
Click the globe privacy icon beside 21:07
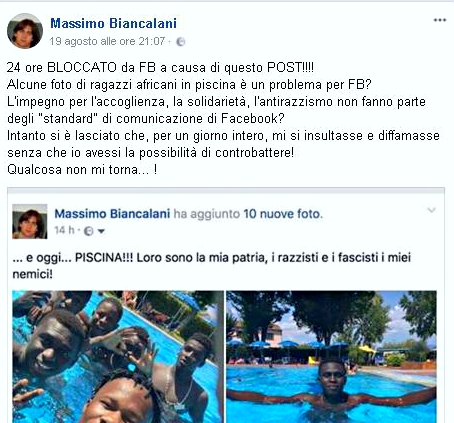(x=180, y=42)
